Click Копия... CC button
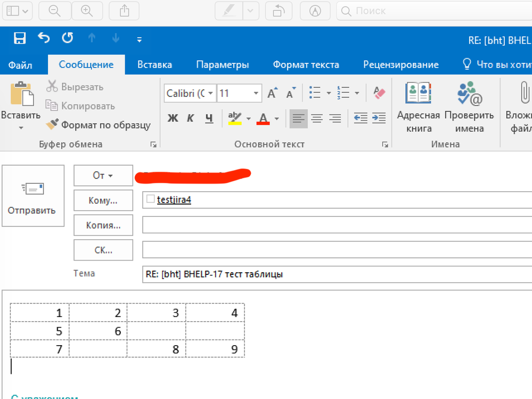The width and height of the screenshot is (532, 399). click(x=103, y=225)
